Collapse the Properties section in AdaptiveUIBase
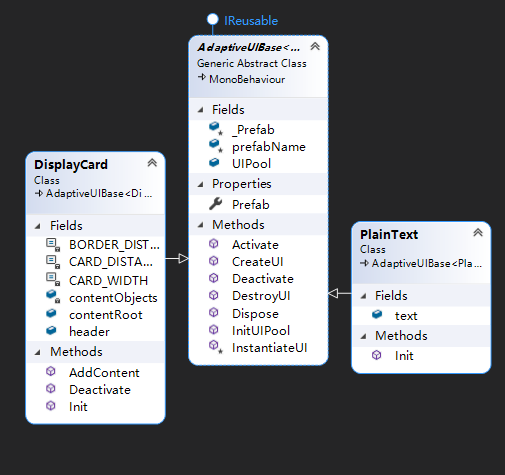 [x=200, y=184]
